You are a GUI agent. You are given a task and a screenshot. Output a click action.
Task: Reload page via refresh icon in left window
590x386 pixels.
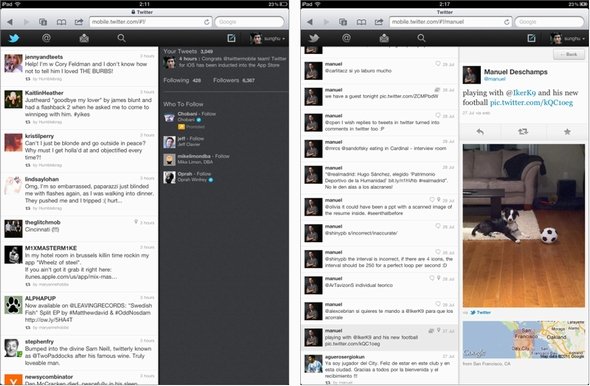tap(207, 22)
